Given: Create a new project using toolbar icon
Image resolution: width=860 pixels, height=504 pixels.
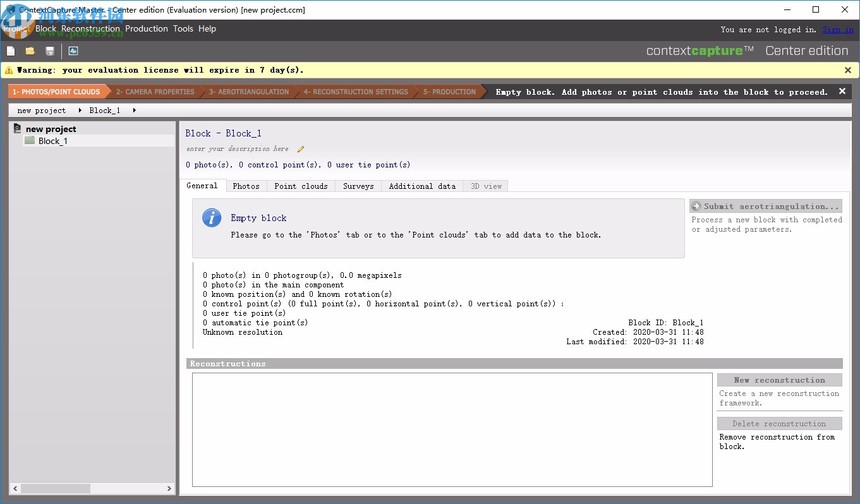Looking at the screenshot, I should coord(11,51).
